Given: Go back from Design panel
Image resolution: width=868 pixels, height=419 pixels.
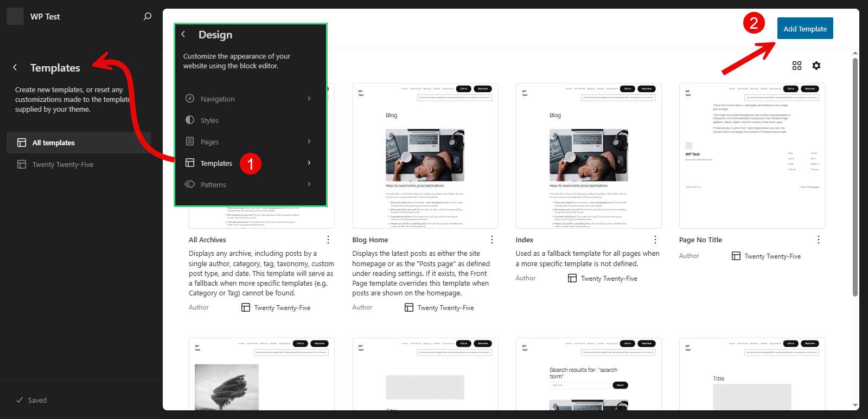Looking at the screenshot, I should pyautogui.click(x=183, y=34).
